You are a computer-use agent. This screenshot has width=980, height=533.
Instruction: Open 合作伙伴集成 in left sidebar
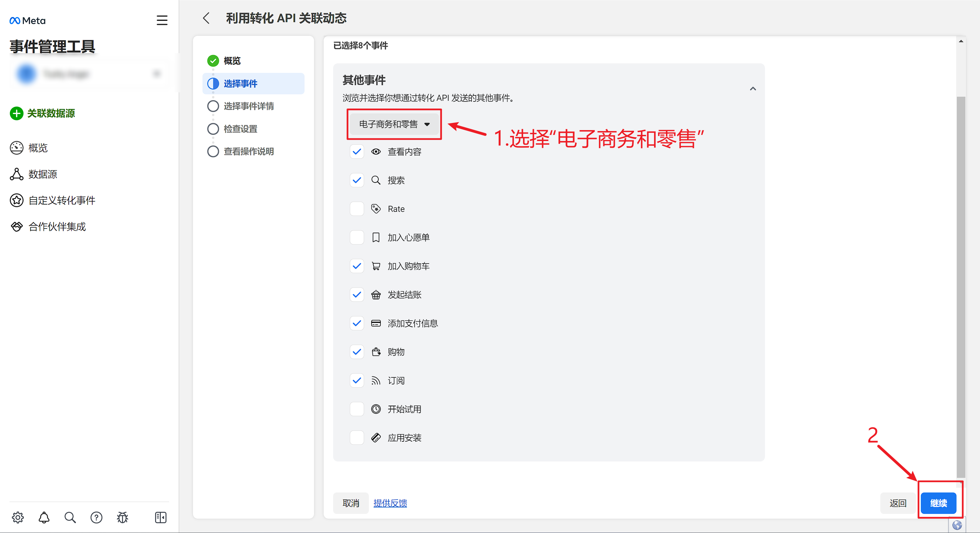tap(48, 226)
